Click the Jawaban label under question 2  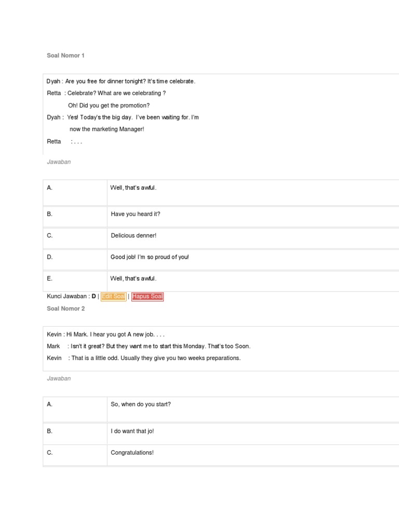(x=59, y=378)
